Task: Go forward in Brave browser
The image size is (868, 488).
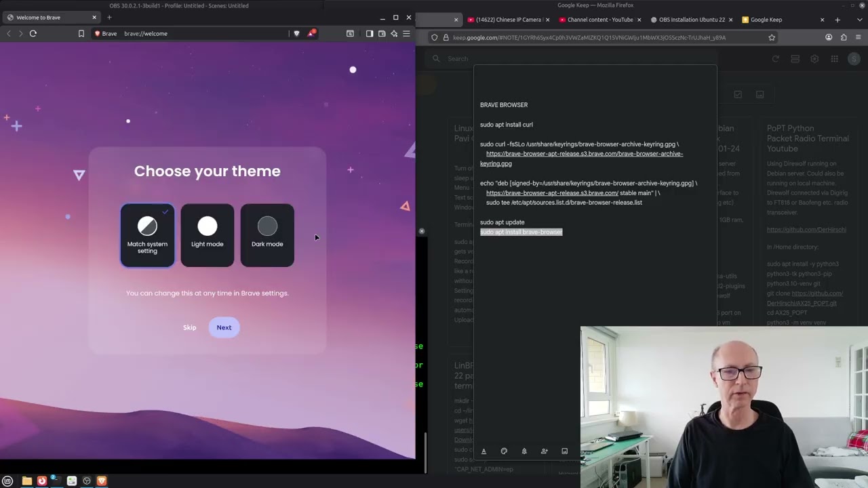Action: (20, 33)
